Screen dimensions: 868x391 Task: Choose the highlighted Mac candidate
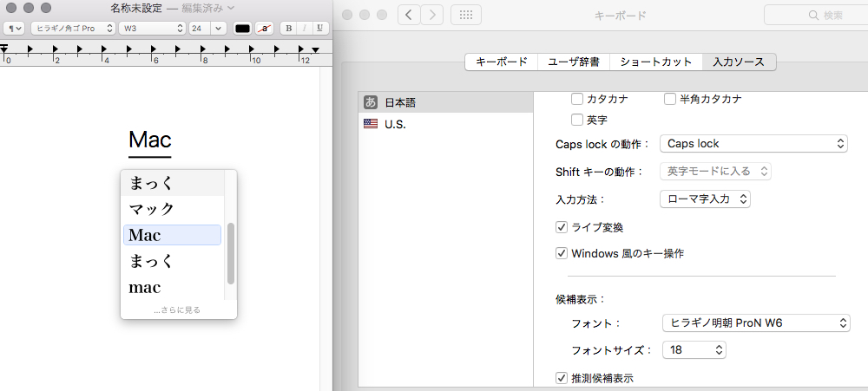(172, 235)
